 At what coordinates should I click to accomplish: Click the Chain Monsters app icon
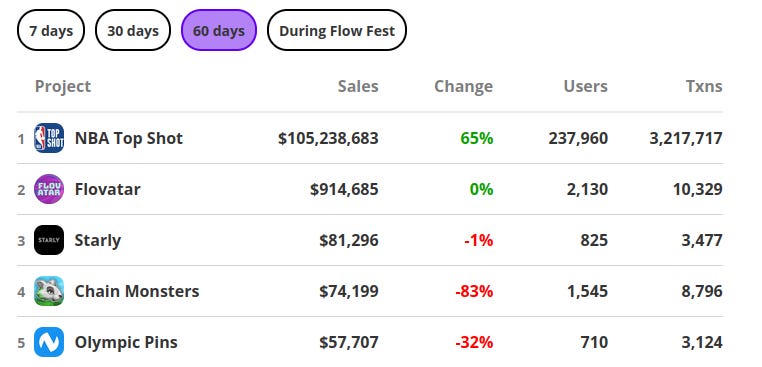pyautogui.click(x=49, y=291)
